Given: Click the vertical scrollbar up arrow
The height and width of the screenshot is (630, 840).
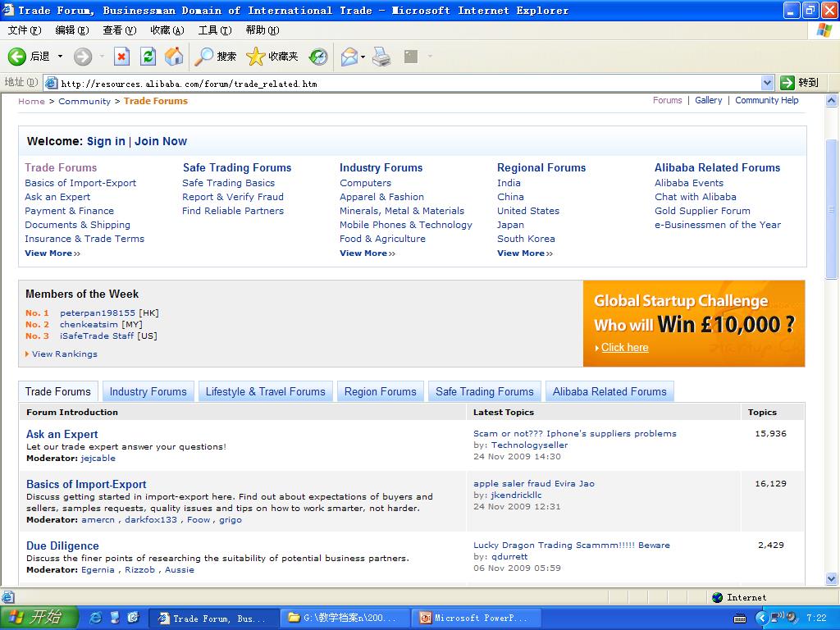Looking at the screenshot, I should 832,100.
